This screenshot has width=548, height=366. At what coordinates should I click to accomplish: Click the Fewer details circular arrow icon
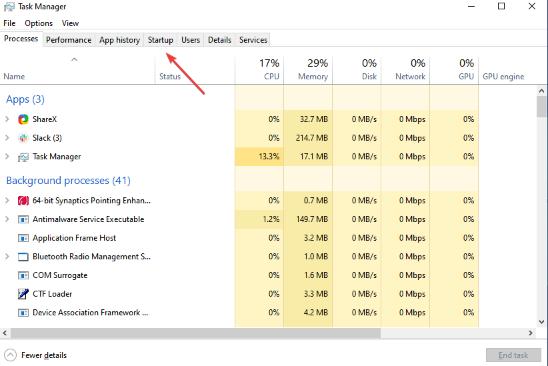(x=10, y=355)
